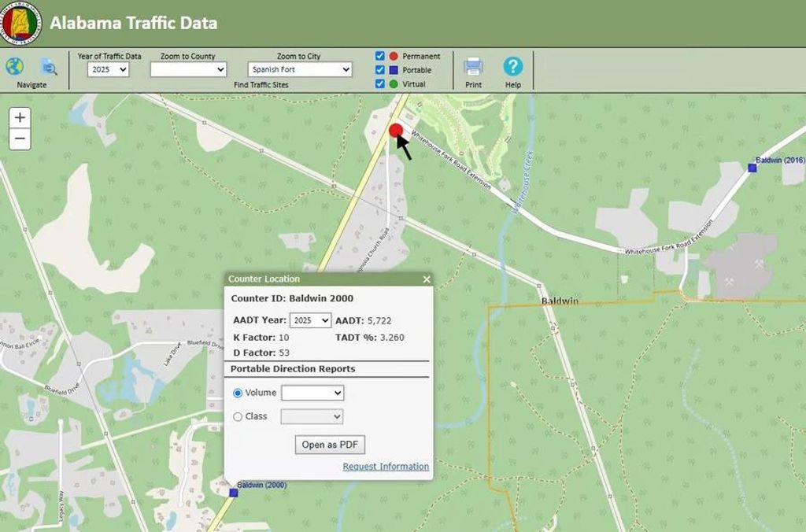This screenshot has height=532, width=806.
Task: Open the Zoom to City dropdown
Action: pyautogui.click(x=300, y=69)
